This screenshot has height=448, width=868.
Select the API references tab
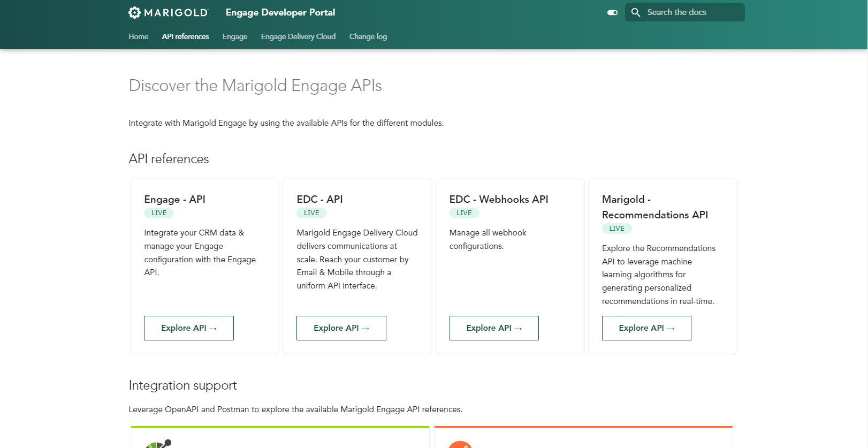click(185, 36)
